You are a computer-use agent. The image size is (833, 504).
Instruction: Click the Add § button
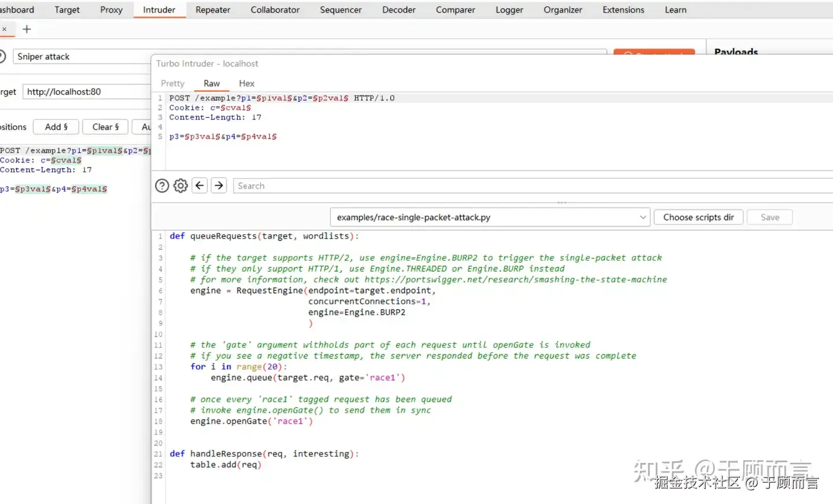[x=56, y=127]
